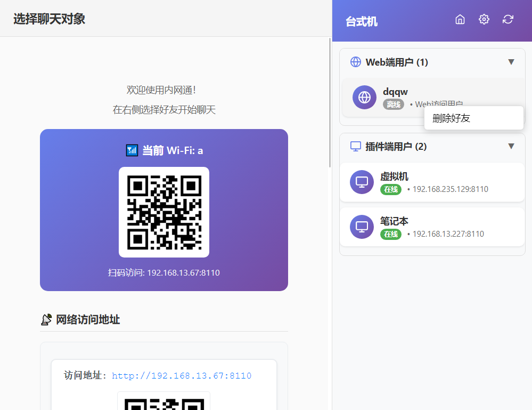Click the 在线 badge of 虚拟机
532x410 pixels.
391,189
